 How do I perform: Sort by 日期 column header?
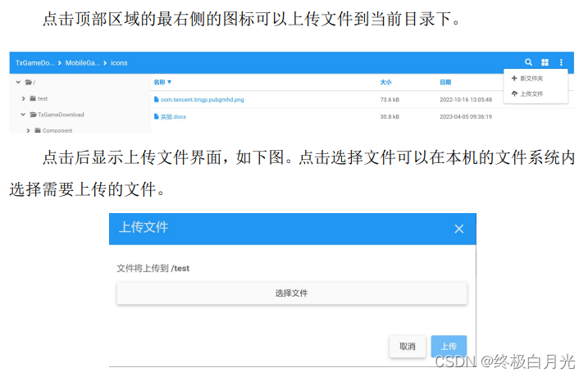coord(445,82)
